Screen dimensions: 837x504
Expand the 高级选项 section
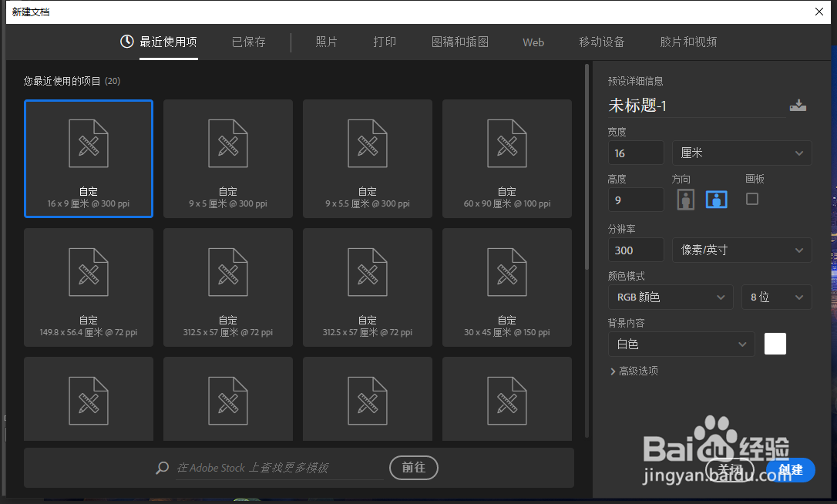coord(636,371)
